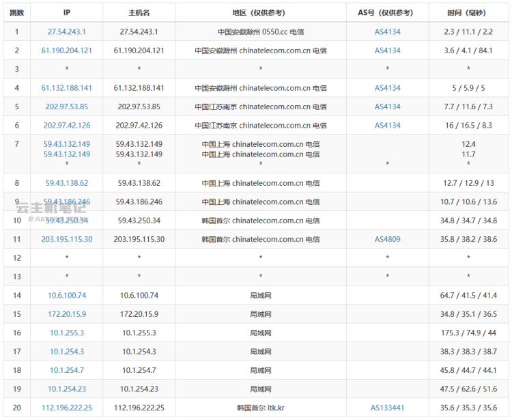
Task: Click the IP column header
Action: click(67, 12)
